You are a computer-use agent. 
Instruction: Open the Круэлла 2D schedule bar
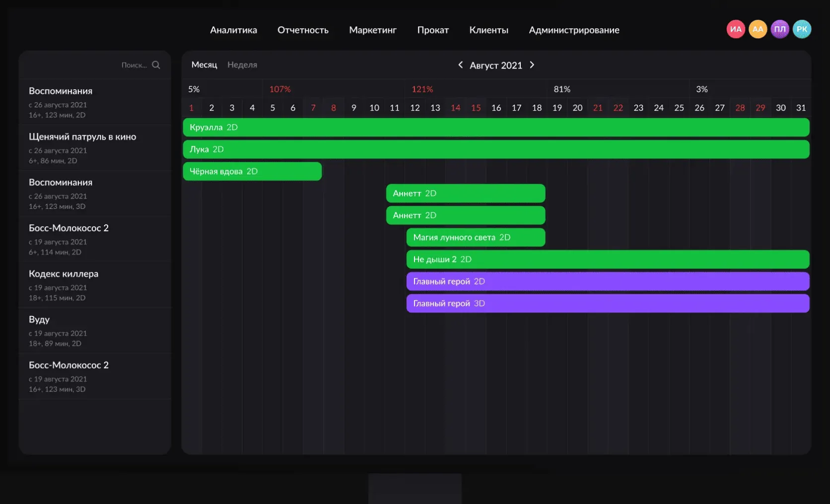[496, 127]
